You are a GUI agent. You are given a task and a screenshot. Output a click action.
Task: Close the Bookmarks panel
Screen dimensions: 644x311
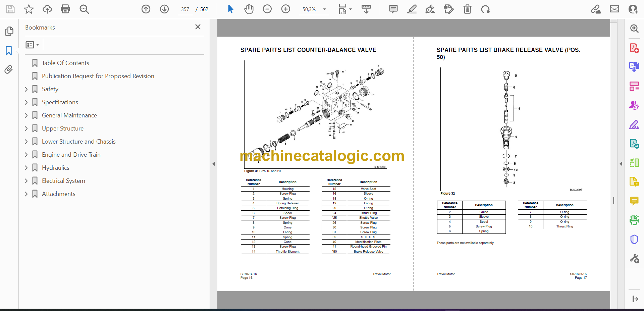coord(198,27)
